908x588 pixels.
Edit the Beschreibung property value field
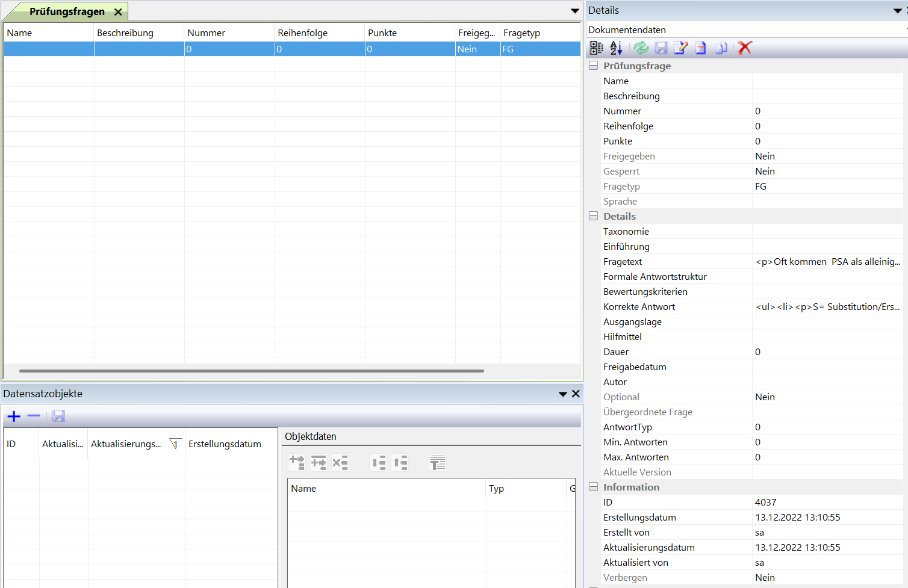point(827,96)
